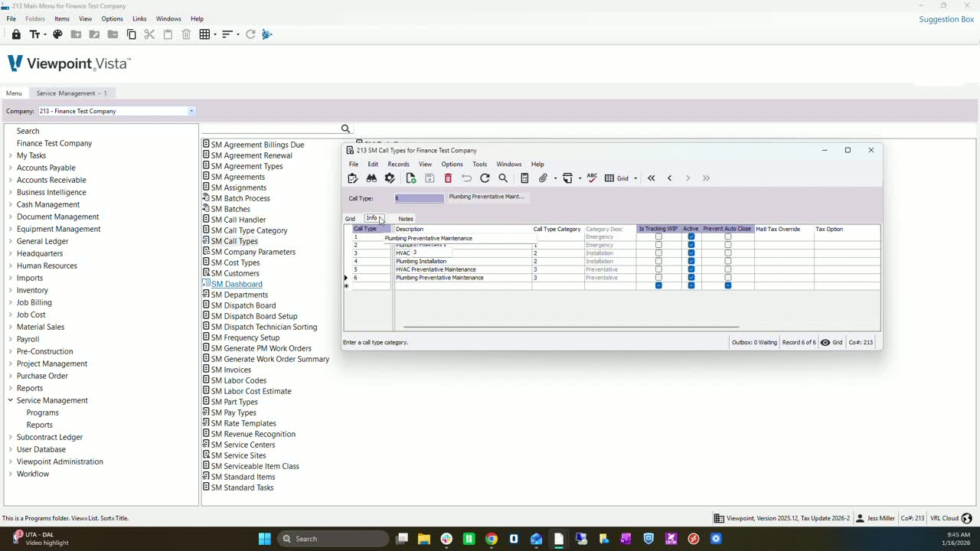The width and height of the screenshot is (980, 551).
Task: Switch to the Notes tab
Action: click(x=406, y=219)
